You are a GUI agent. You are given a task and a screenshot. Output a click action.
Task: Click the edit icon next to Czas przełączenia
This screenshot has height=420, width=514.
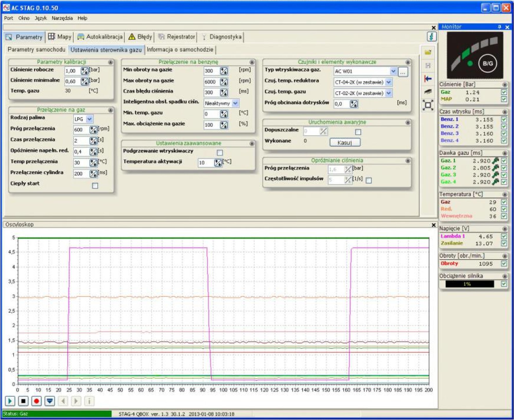tap(93, 141)
